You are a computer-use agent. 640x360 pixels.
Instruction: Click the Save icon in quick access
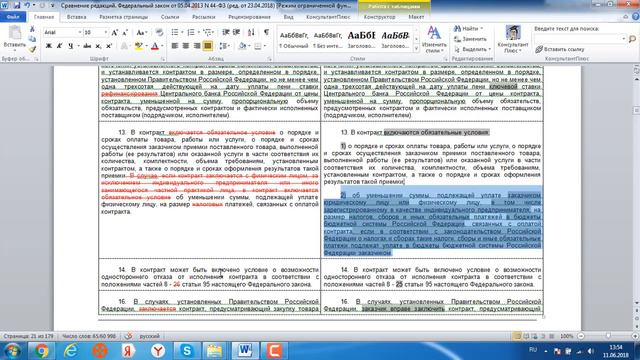(17, 5)
